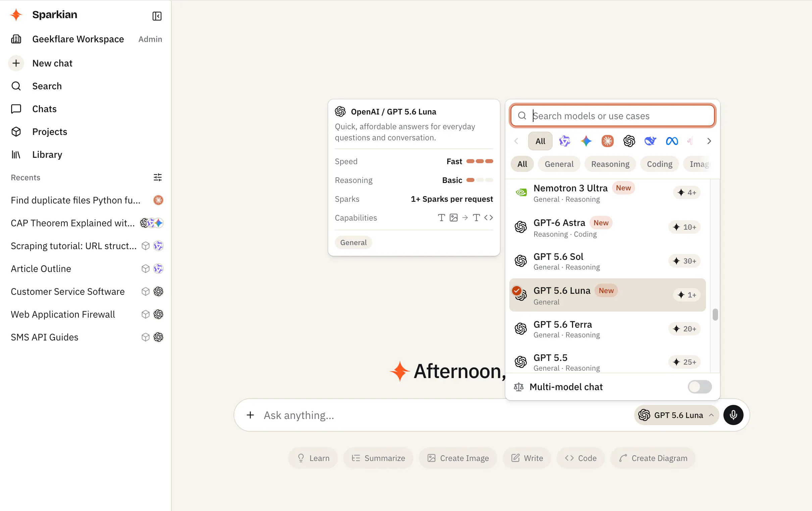Toggle the Multi-model chat switch

[700, 387]
